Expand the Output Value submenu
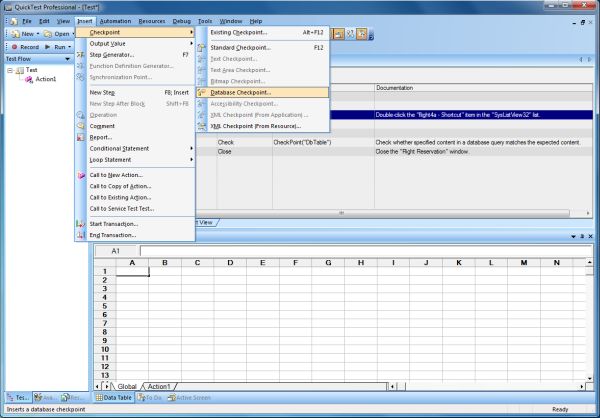This screenshot has width=600, height=418. 191,44
